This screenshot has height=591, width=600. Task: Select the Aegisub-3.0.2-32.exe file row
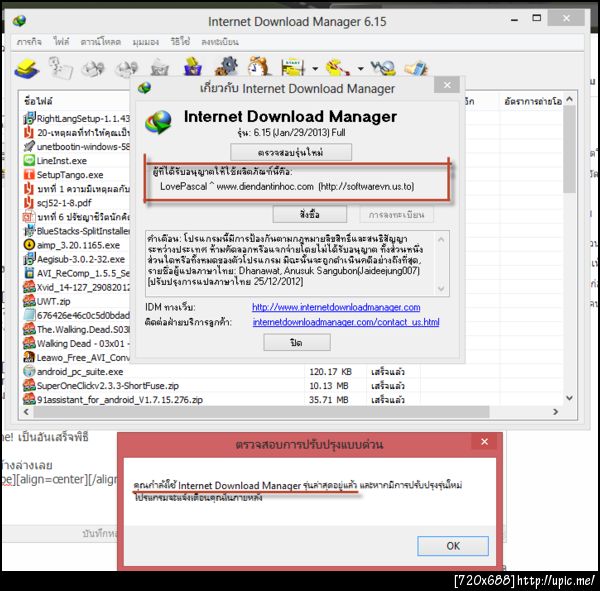coord(76,259)
